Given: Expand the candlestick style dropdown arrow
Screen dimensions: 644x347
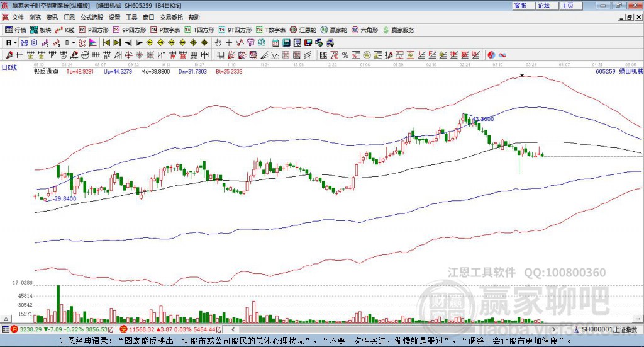Looking at the screenshot, I should click(x=74, y=43).
